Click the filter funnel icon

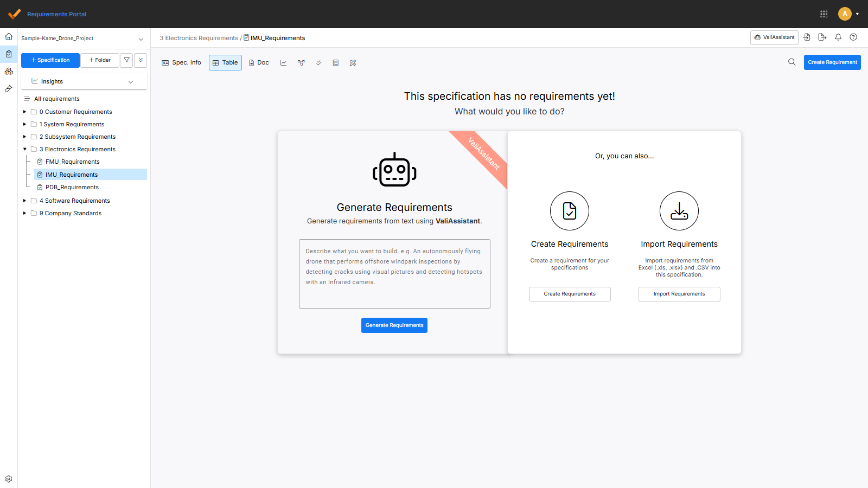(x=126, y=60)
